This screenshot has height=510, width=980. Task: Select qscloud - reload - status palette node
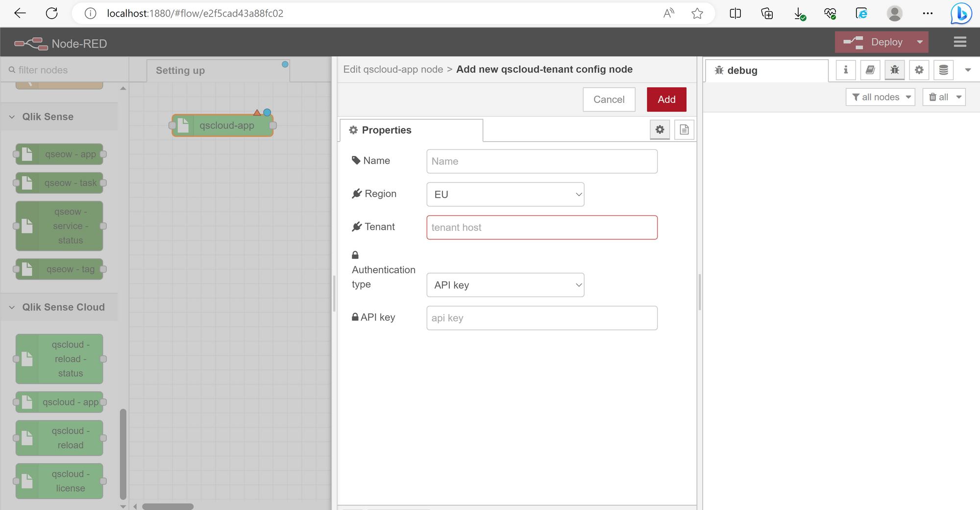[x=59, y=359]
